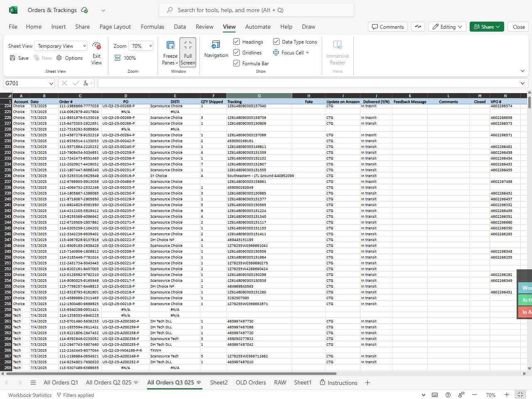This screenshot has height=399, width=532.
Task: Uncheck the Formula Bar checkbox
Action: click(x=236, y=63)
